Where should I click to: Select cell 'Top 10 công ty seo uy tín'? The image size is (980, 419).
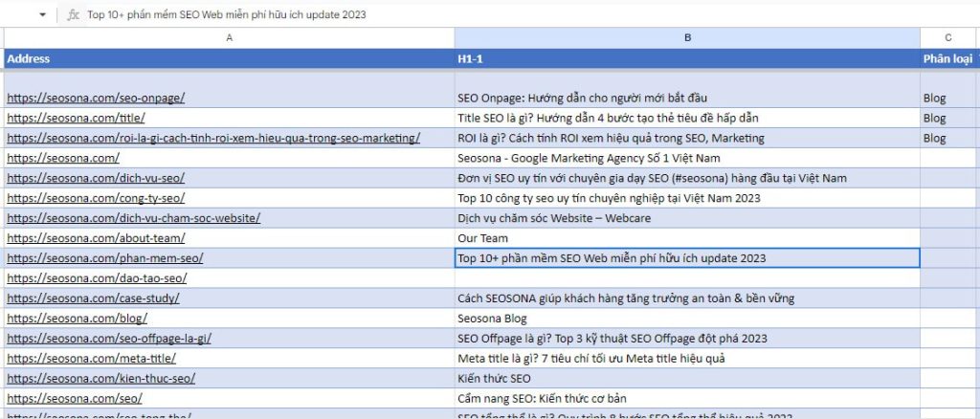pyautogui.click(x=687, y=198)
